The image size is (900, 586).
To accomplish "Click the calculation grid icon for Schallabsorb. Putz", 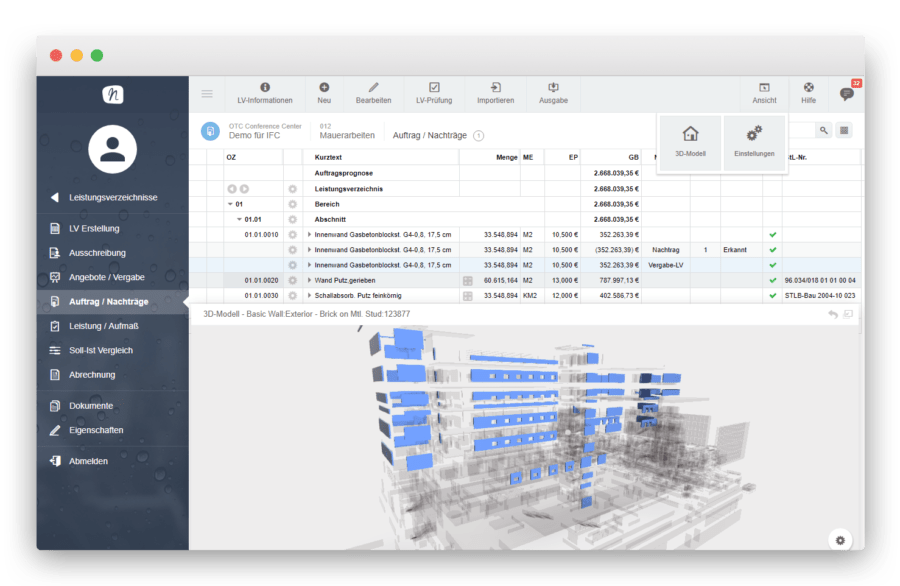I will (468, 296).
